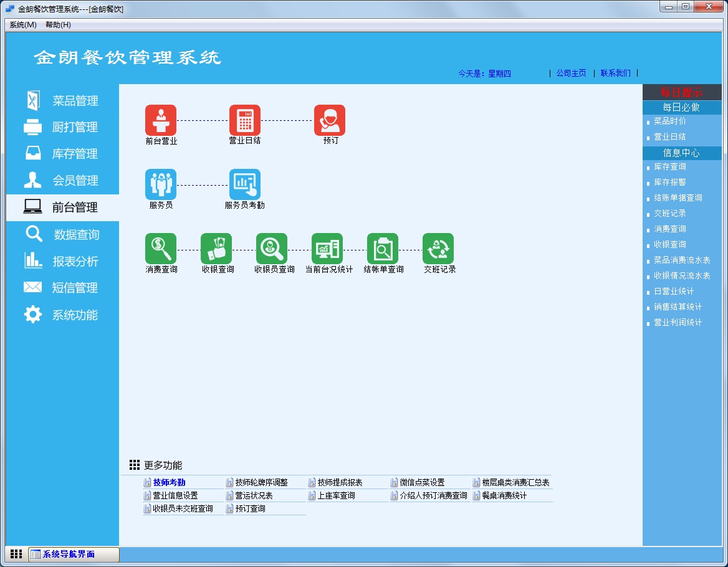Minimize the 金朗餐饮管理系统 window
This screenshot has width=728, height=567.
(669, 6)
